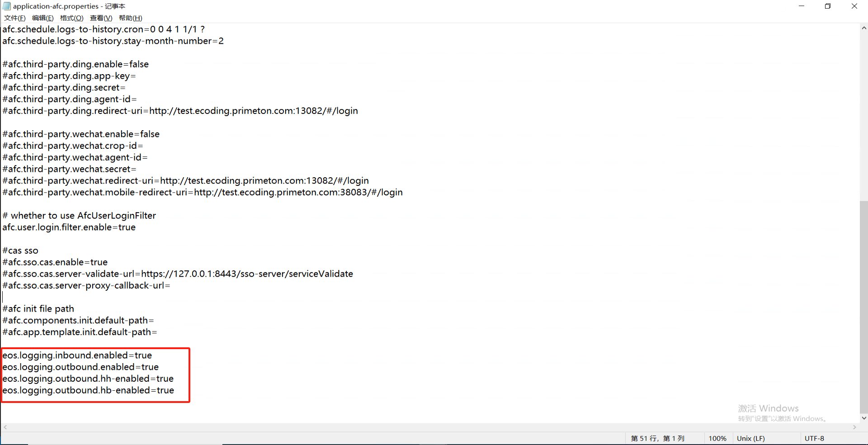Click the Notepad icon in the title bar
Image resolution: width=868 pixels, height=445 pixels.
pyautogui.click(x=6, y=6)
